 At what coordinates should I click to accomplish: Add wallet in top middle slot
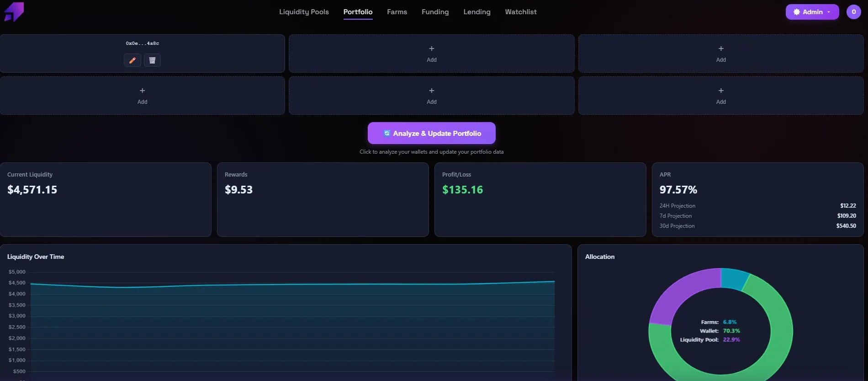tap(432, 54)
